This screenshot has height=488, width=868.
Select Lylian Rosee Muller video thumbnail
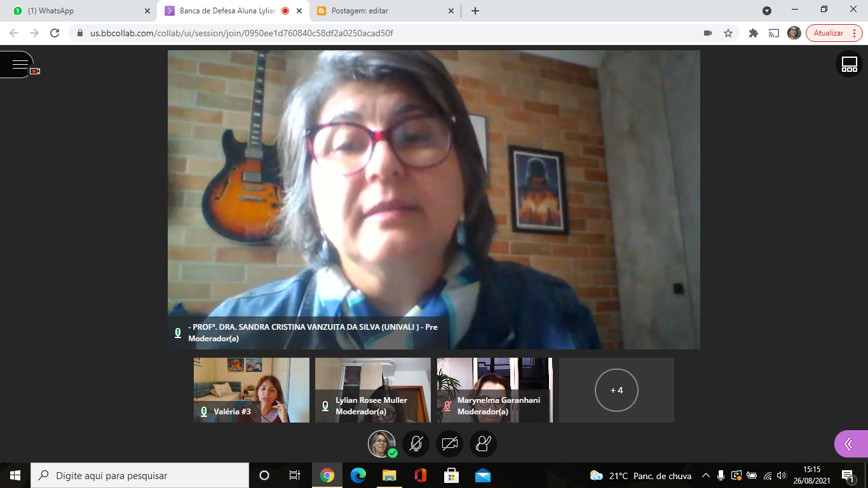point(373,390)
